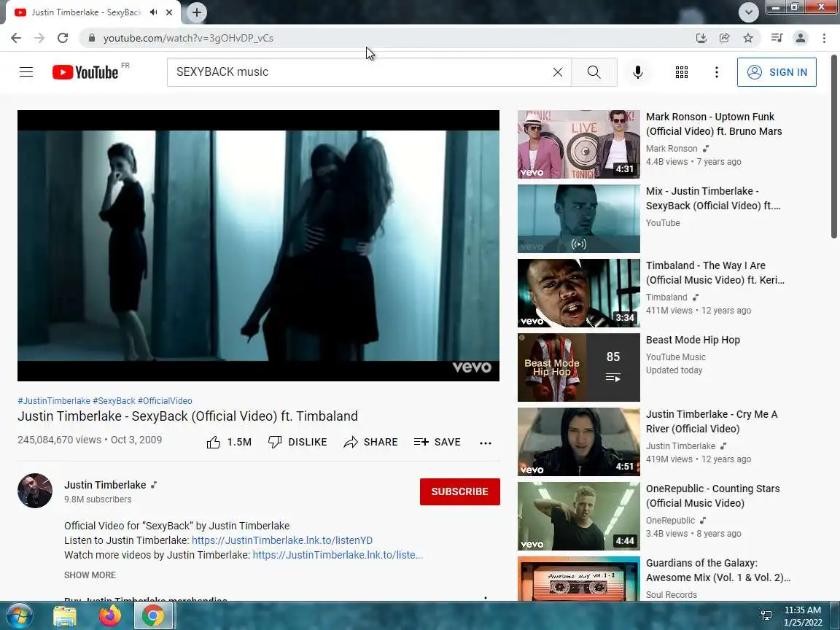
Task: Bookmark this page with star icon
Action: pyautogui.click(x=748, y=38)
